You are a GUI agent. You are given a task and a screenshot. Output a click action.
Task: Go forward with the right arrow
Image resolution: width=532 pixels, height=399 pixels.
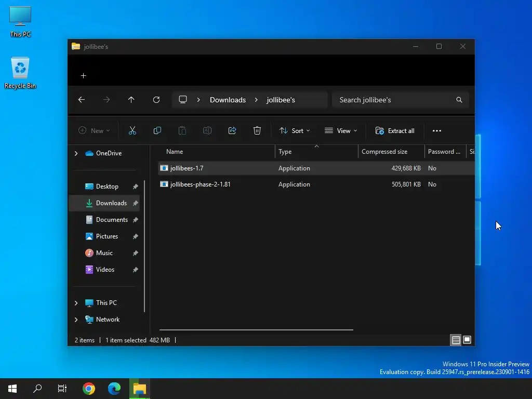coord(106,100)
